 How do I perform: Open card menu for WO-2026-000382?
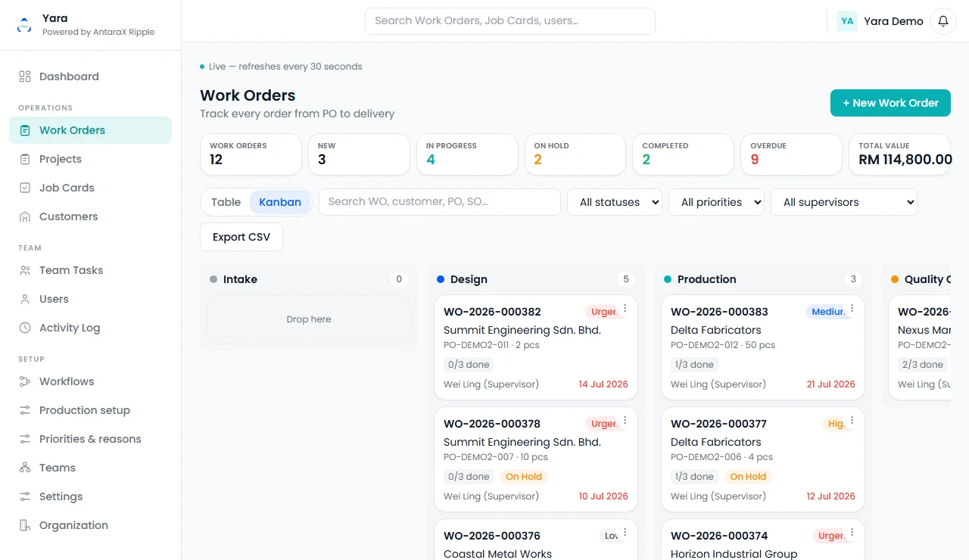pos(625,309)
